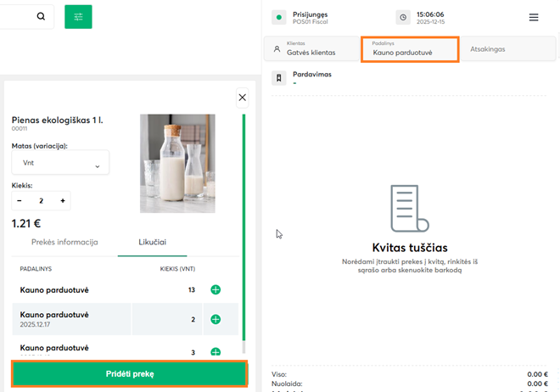Expand the Matas (variacija) dropdown
Image resolution: width=560 pixels, height=392 pixels.
pyautogui.click(x=60, y=163)
